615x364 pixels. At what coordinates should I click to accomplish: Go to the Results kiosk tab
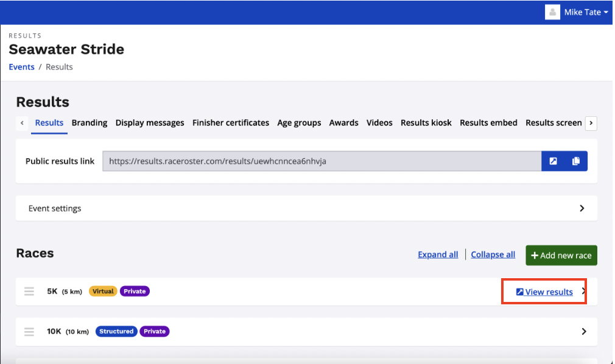[x=426, y=123]
